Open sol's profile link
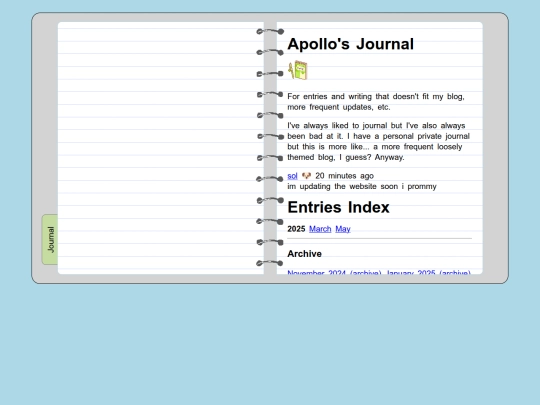 click(x=292, y=176)
